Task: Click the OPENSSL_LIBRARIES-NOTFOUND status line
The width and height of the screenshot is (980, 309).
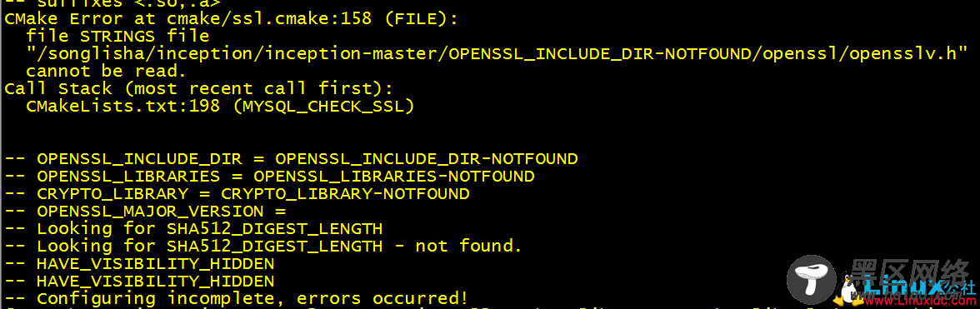Action: coord(269,176)
